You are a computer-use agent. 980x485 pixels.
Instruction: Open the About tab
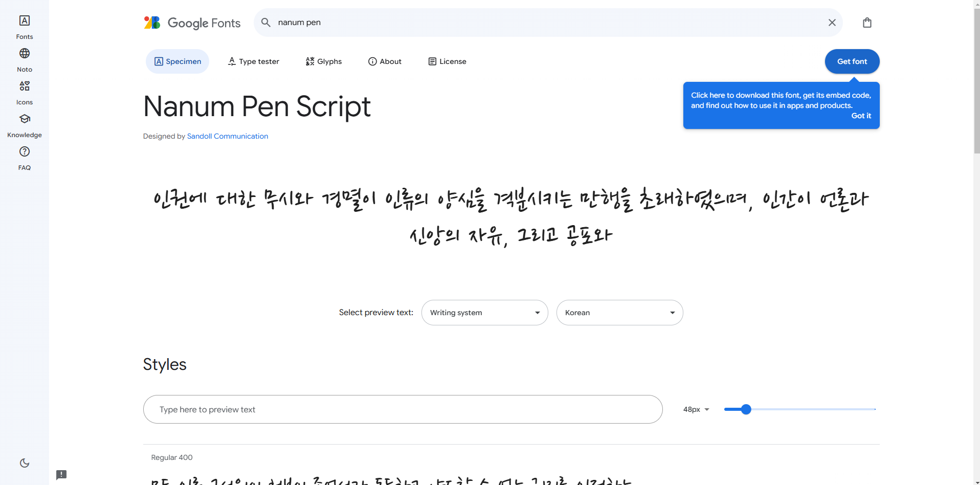[x=385, y=61]
